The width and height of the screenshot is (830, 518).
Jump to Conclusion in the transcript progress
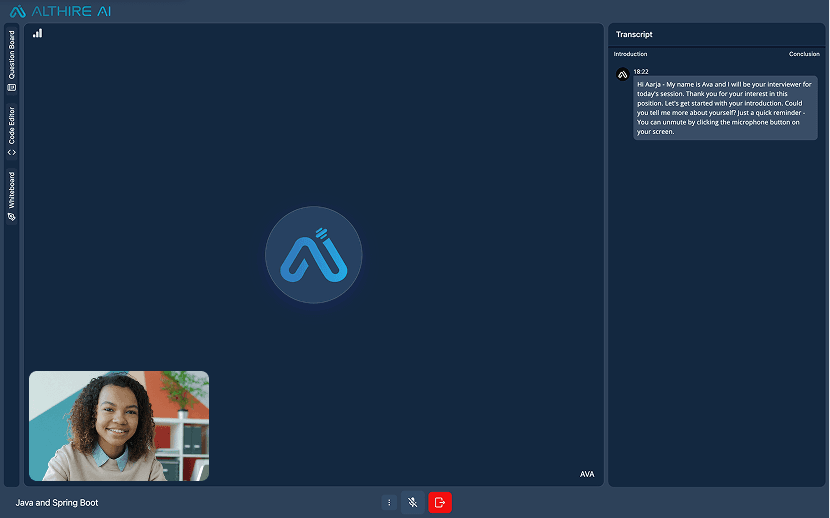[x=804, y=54]
